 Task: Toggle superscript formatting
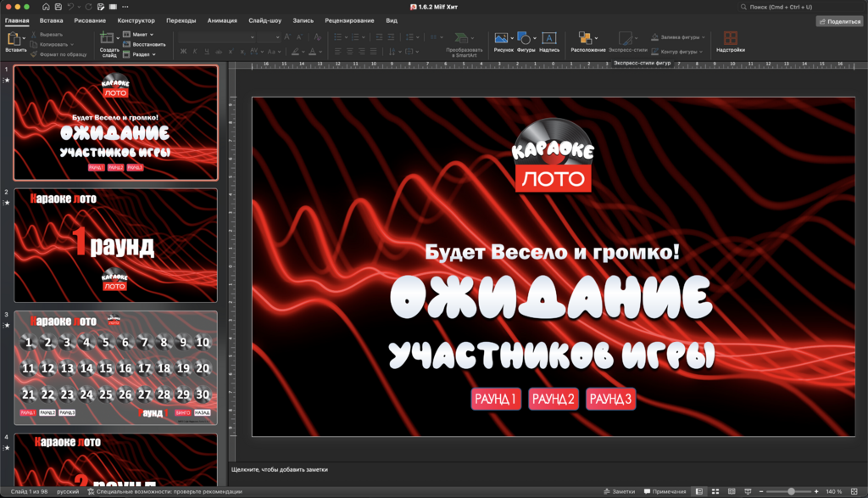click(231, 52)
